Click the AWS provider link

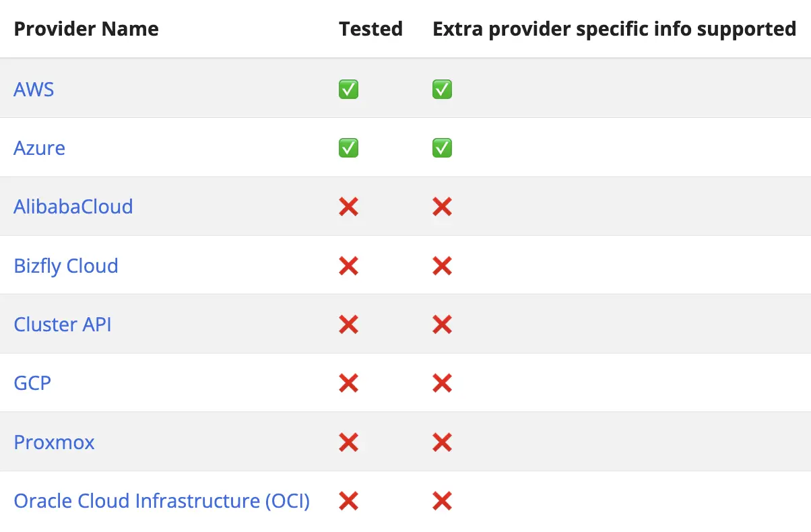point(34,89)
